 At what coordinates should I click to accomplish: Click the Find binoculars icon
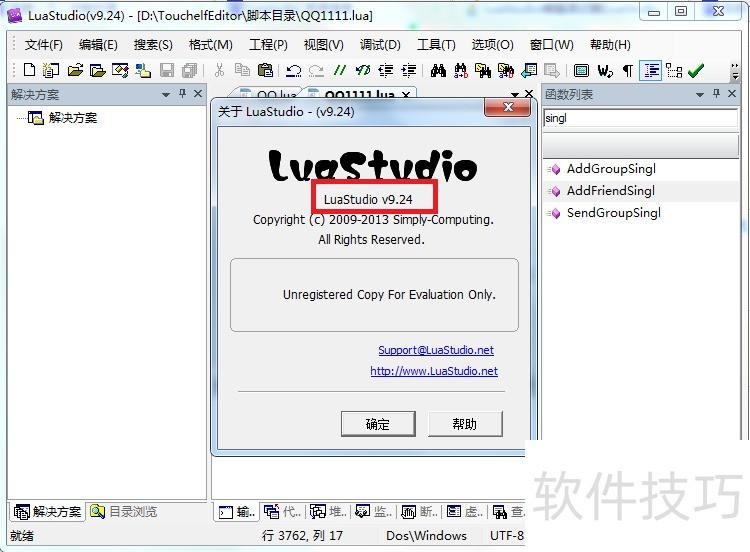[x=438, y=70]
